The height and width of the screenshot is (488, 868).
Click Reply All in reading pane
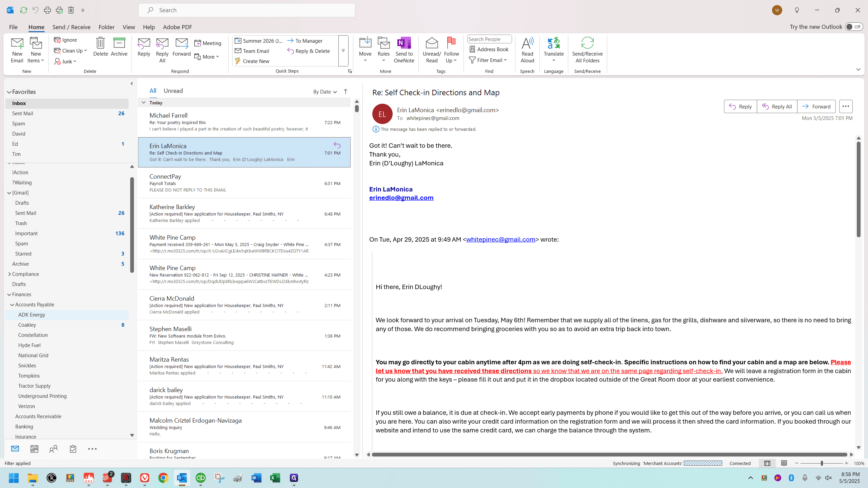pos(777,106)
